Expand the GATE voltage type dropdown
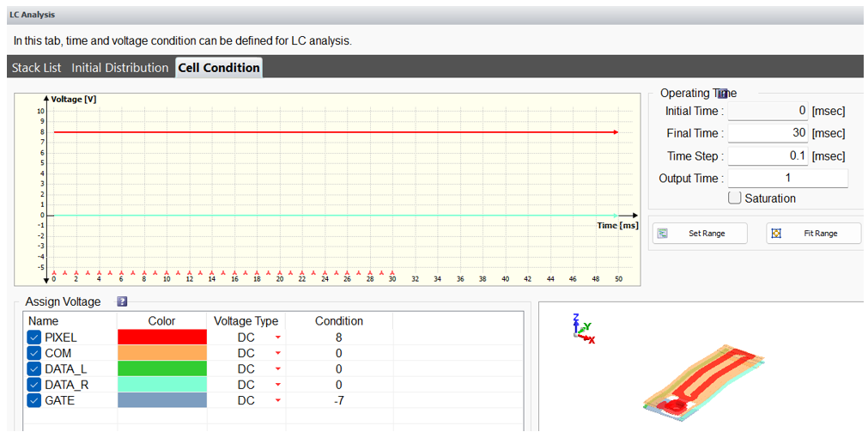This screenshot has width=868, height=432. pyautogui.click(x=277, y=401)
